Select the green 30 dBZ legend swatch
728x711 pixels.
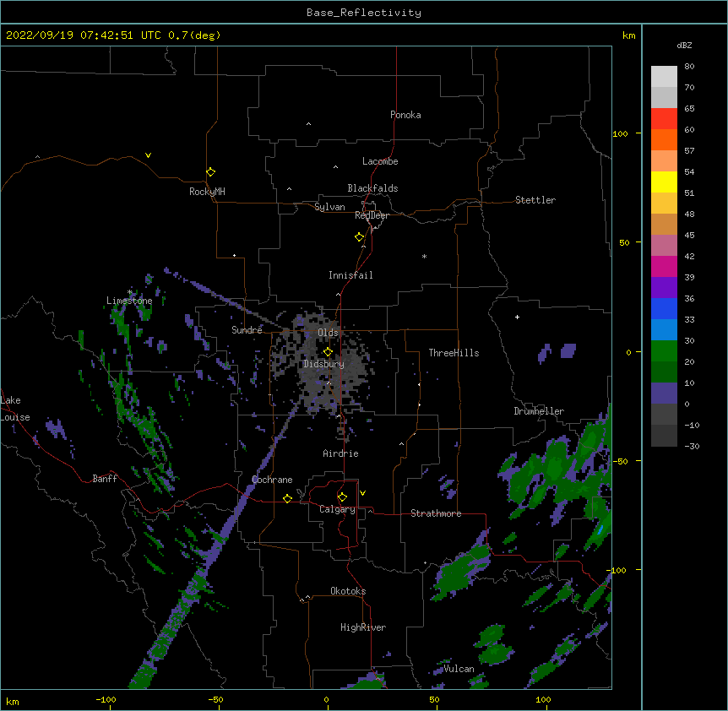(664, 351)
